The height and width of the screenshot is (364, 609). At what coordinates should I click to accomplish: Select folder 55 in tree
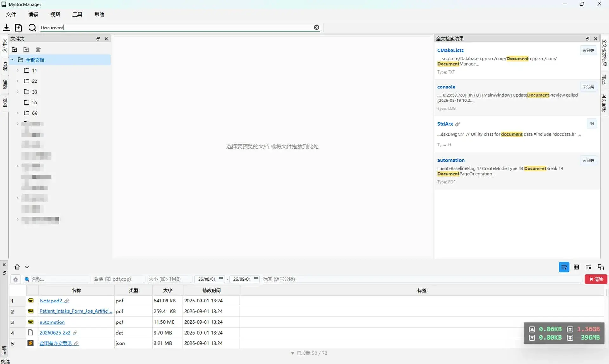(35, 102)
